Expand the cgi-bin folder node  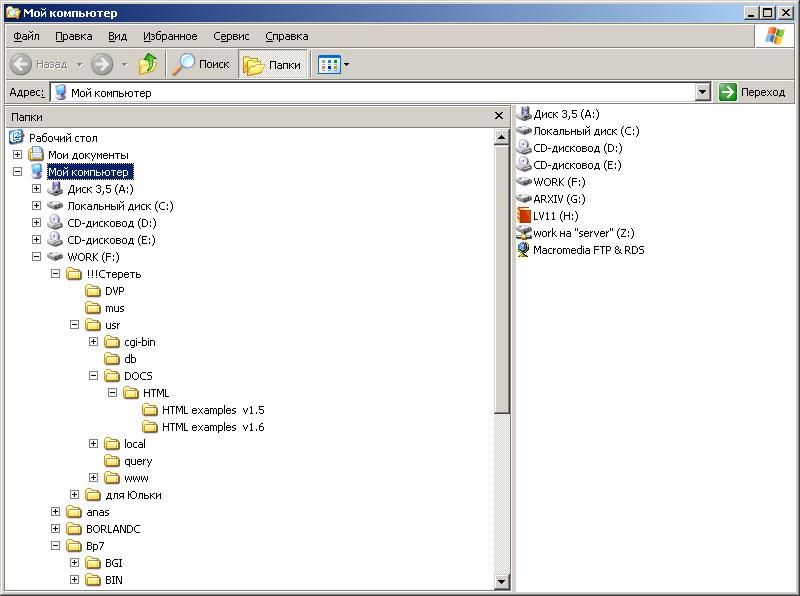93,341
